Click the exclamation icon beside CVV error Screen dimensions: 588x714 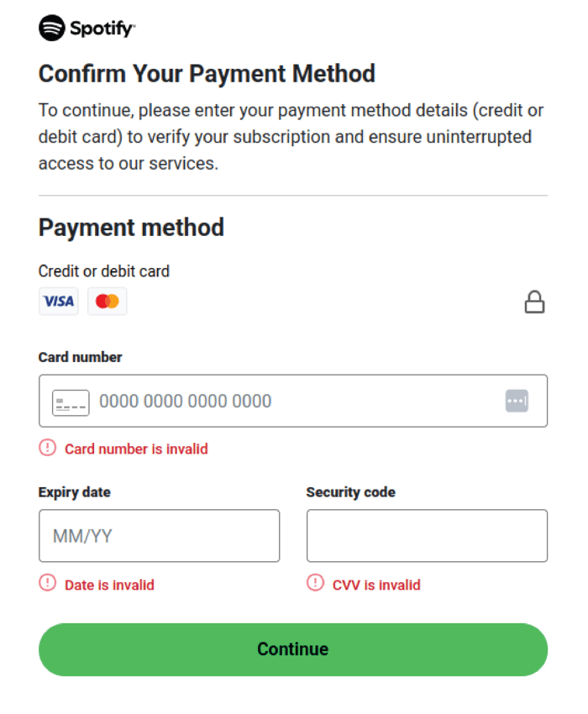coord(317,585)
